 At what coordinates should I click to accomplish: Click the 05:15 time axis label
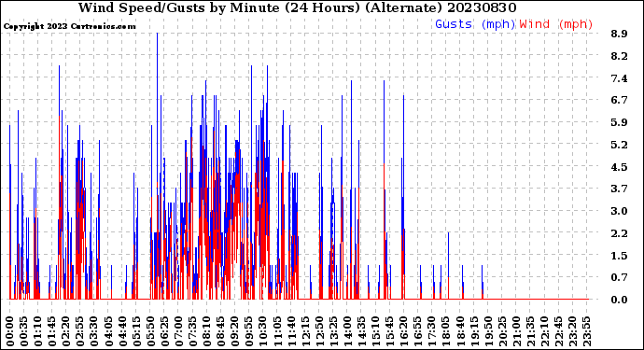coord(136,331)
